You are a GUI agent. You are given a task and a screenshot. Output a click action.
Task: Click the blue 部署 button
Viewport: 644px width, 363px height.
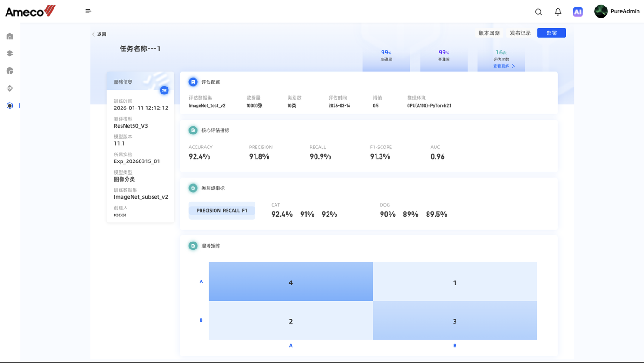[551, 33]
